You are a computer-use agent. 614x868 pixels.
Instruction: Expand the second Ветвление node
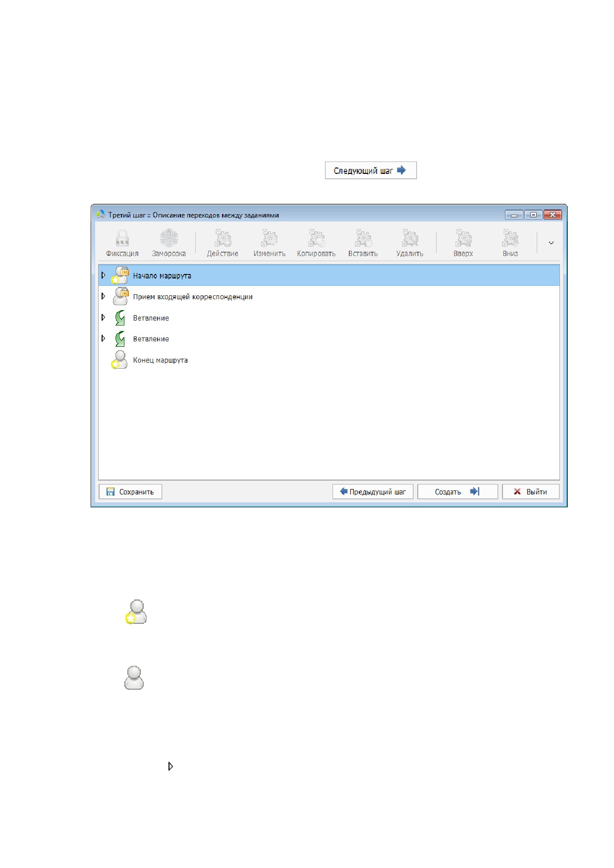click(103, 338)
